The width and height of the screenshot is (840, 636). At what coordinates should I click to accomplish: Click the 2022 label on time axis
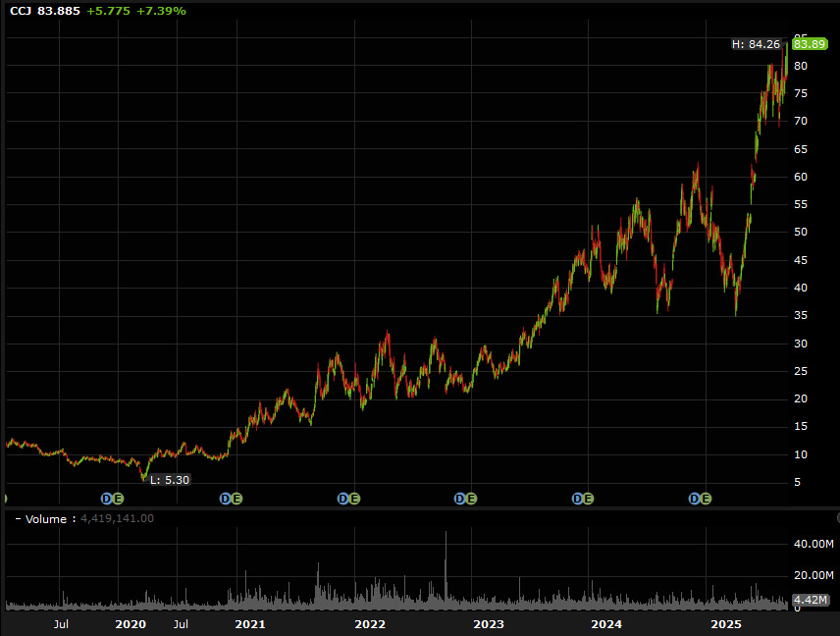tap(370, 624)
